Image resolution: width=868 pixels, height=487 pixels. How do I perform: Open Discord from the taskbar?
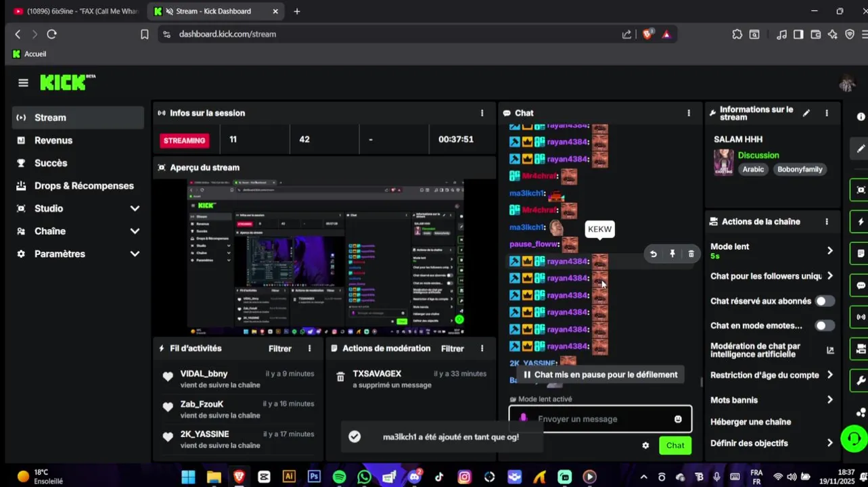[x=415, y=477]
